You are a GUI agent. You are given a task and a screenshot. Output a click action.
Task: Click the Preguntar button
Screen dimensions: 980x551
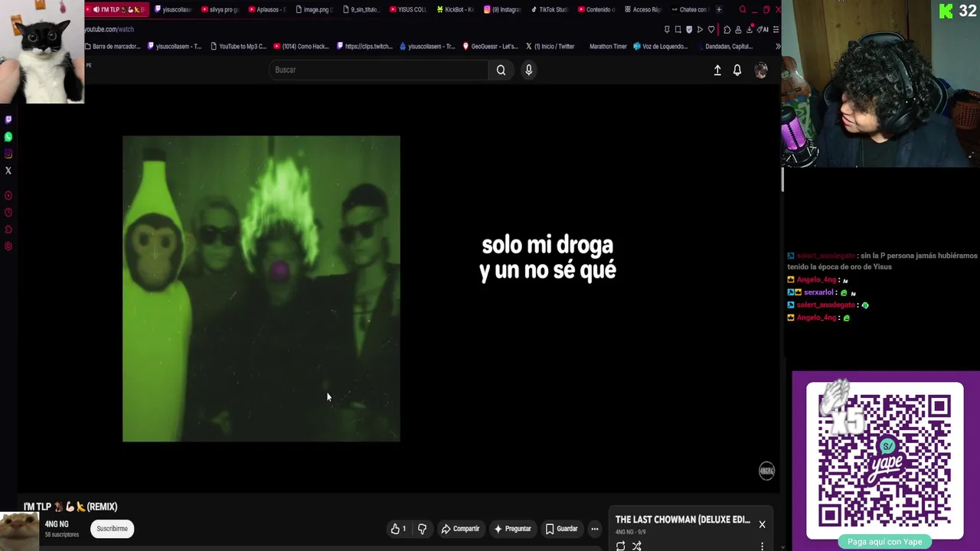(x=512, y=529)
